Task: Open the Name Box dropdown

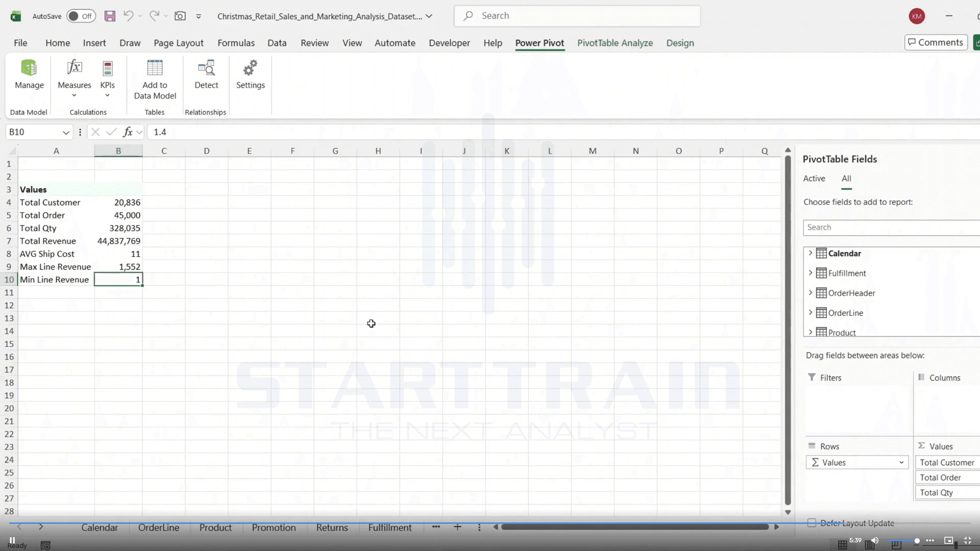Action: 66,132
